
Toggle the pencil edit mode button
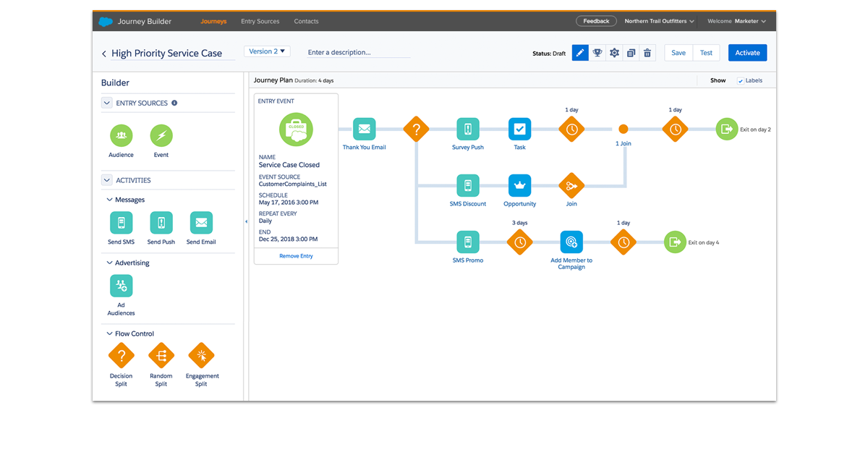pos(580,53)
